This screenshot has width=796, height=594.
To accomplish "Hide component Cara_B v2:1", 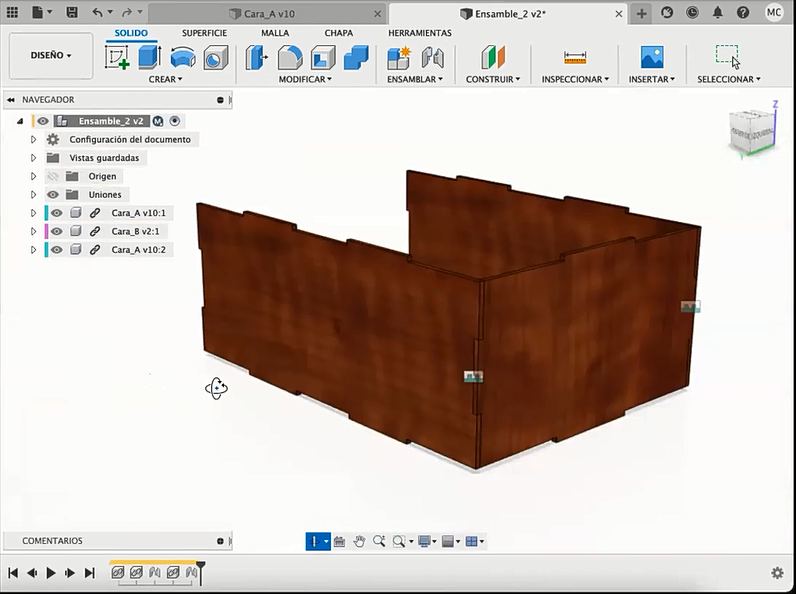I will click(56, 232).
